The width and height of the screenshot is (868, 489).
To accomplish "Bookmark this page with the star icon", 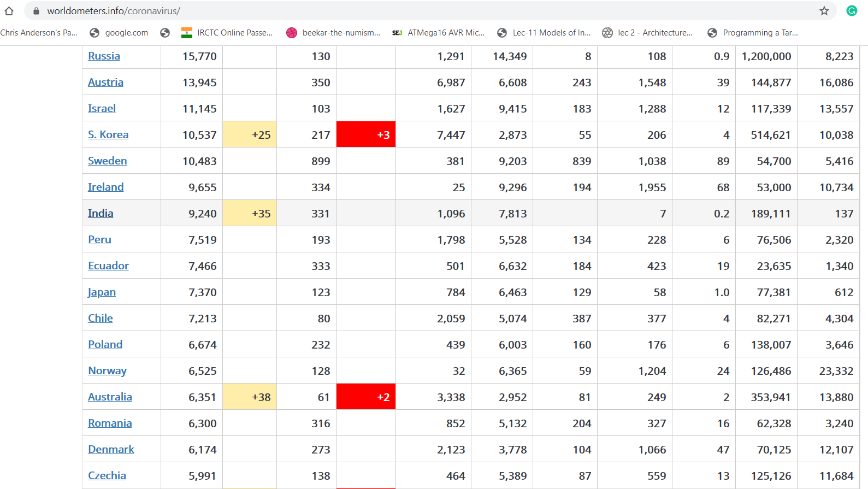I will (x=824, y=11).
